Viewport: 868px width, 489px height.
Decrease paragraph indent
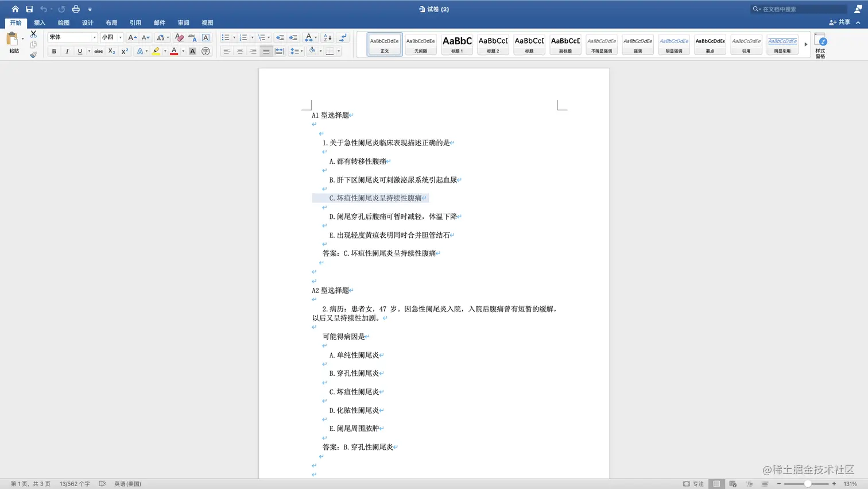tap(280, 37)
